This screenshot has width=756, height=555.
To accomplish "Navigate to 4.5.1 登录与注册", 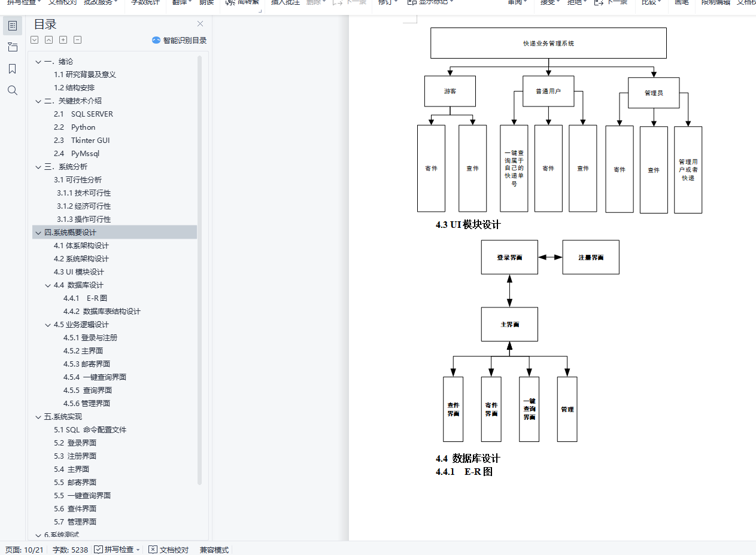I will [90, 338].
